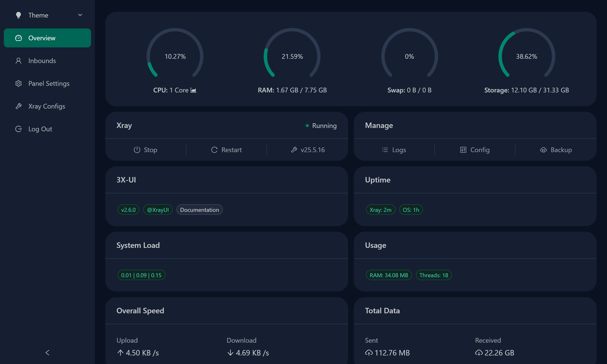Open the Inbounds menu item

pos(42,61)
